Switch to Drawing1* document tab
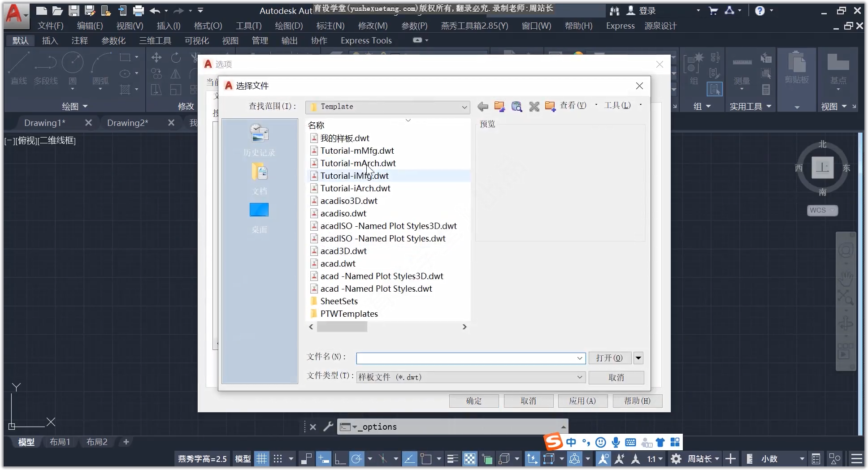The width and height of the screenshot is (868, 470). (x=45, y=123)
